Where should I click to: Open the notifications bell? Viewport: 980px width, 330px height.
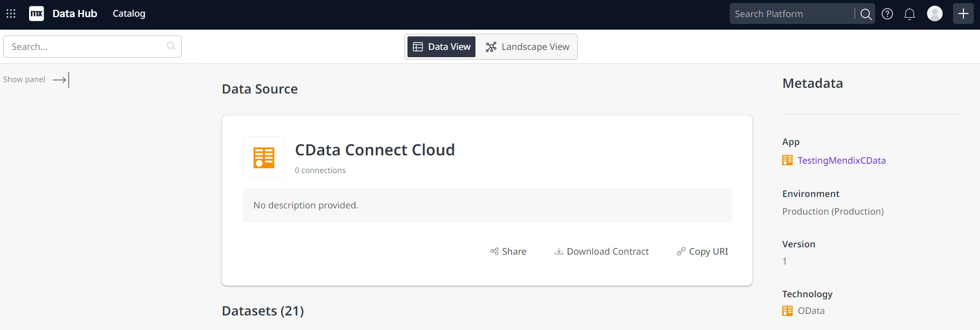(x=909, y=14)
